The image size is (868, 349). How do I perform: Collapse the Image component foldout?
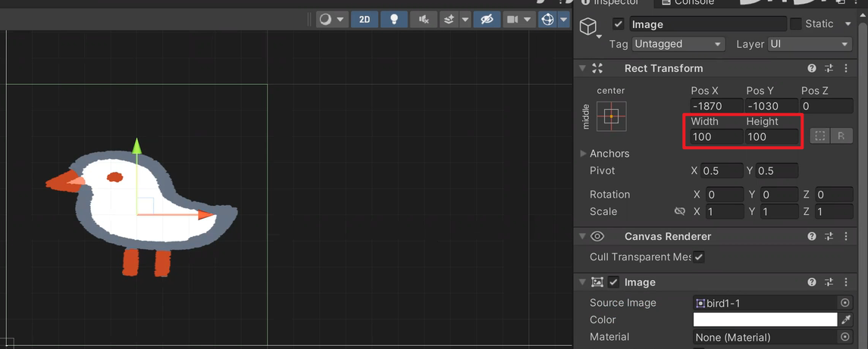[581, 282]
